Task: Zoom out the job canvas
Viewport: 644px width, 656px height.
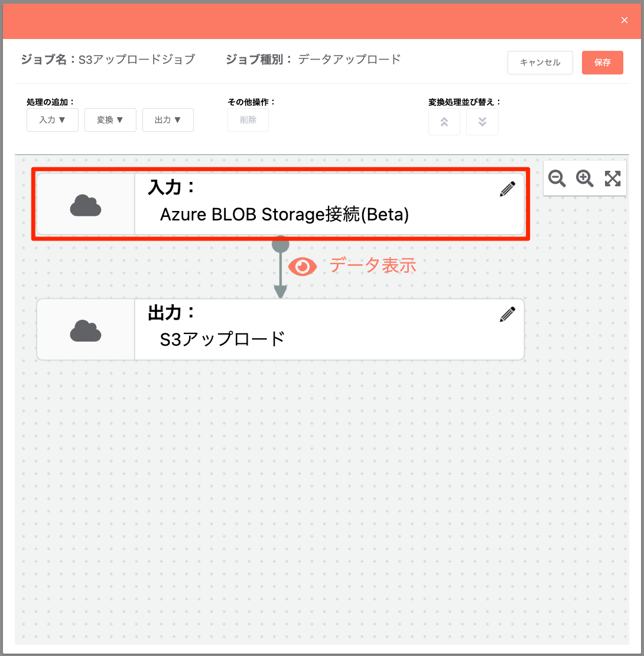Action: coord(557,178)
